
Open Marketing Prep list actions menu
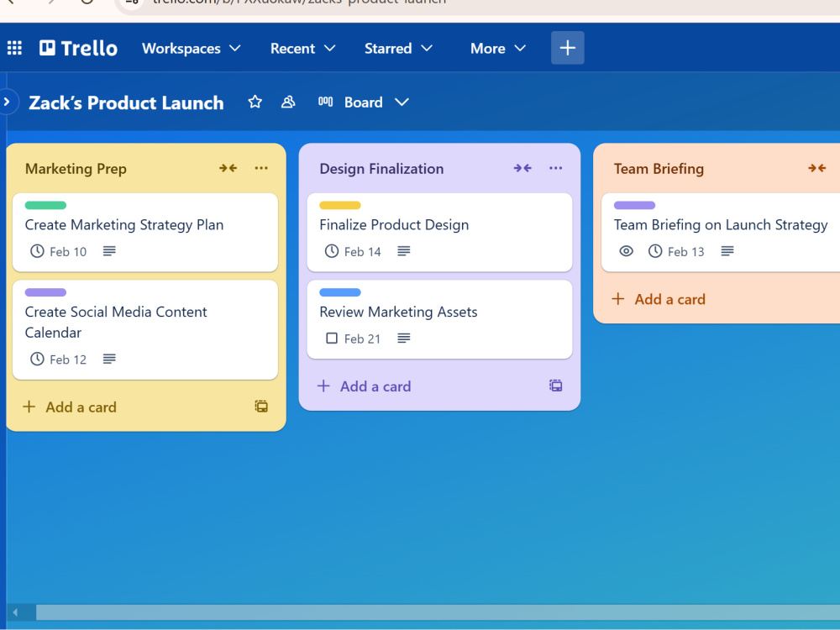(x=261, y=168)
